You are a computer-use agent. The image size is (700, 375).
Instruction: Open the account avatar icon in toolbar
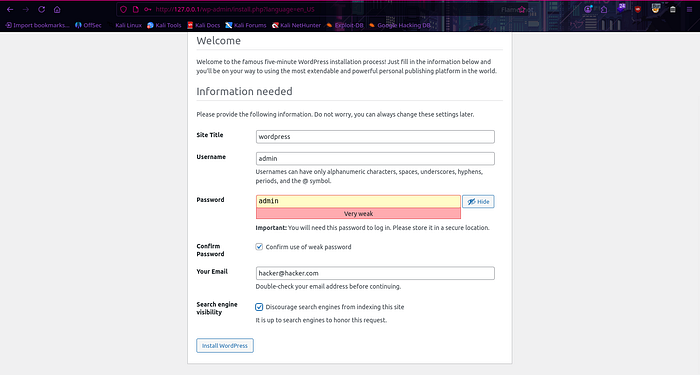point(588,9)
